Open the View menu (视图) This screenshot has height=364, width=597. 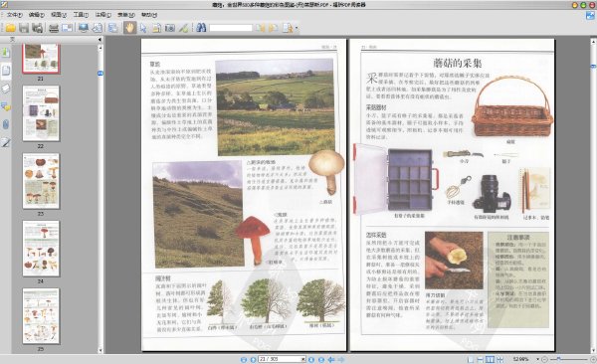pyautogui.click(x=59, y=15)
